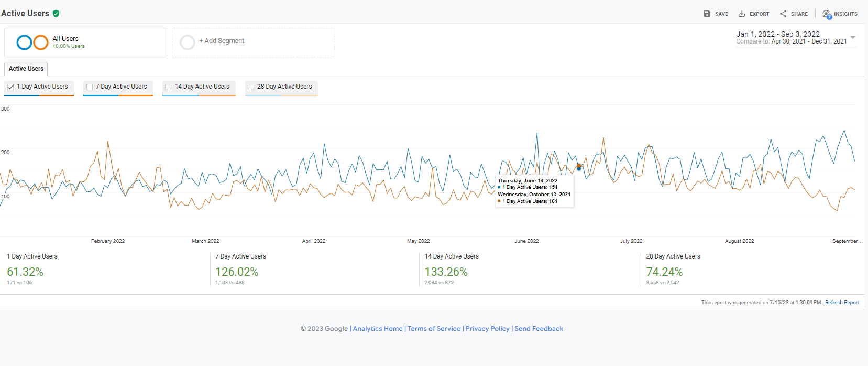The image size is (868, 366).
Task: Open the Privacy Policy link
Action: tap(487, 329)
